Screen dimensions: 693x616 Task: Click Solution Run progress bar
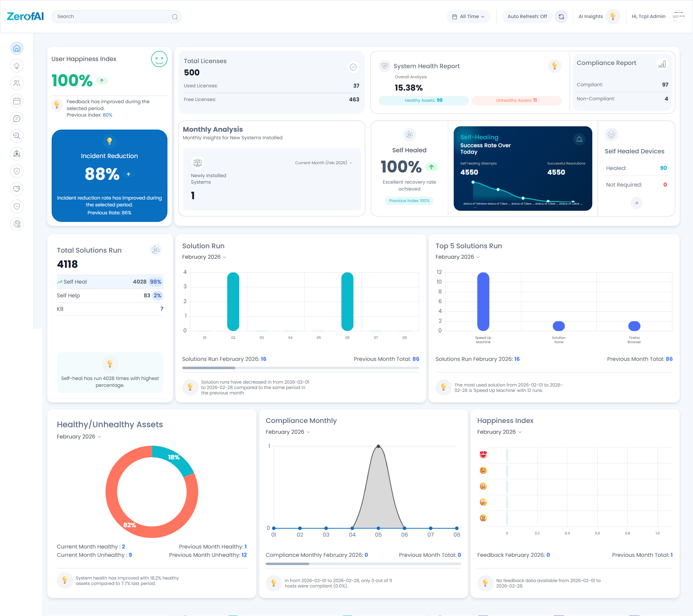coord(300,368)
